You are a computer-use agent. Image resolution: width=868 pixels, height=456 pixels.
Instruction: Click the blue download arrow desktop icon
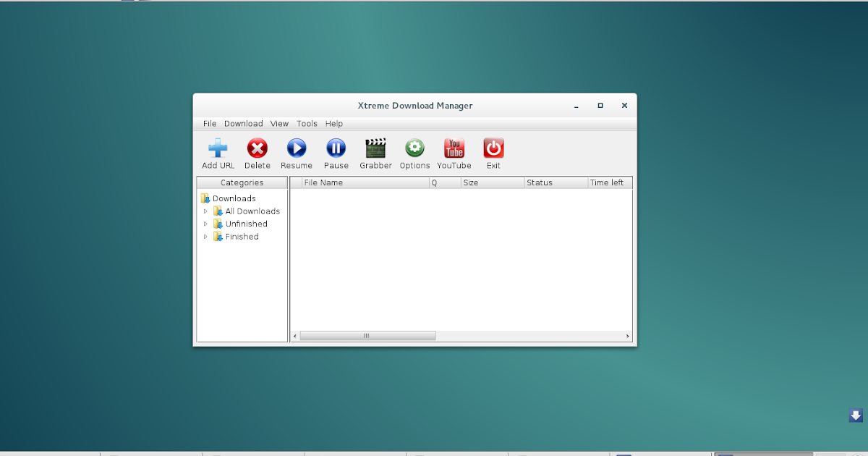tap(856, 415)
